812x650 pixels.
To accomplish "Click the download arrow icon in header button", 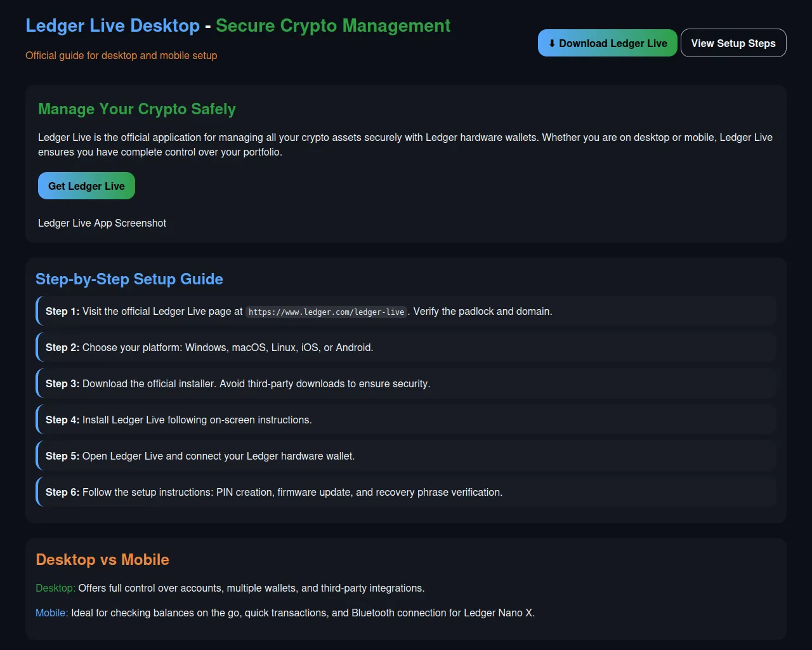I will [x=552, y=44].
